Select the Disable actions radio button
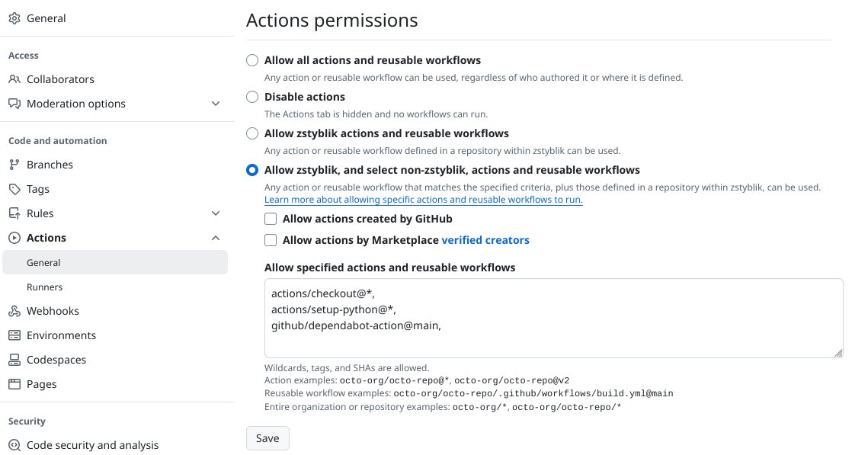Image resolution: width=868 pixels, height=455 pixels. tap(252, 97)
